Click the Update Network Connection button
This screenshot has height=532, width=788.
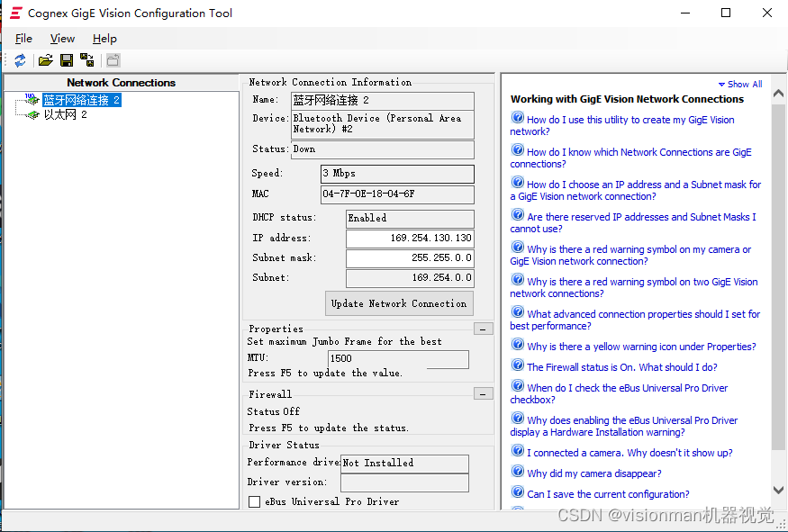399,303
